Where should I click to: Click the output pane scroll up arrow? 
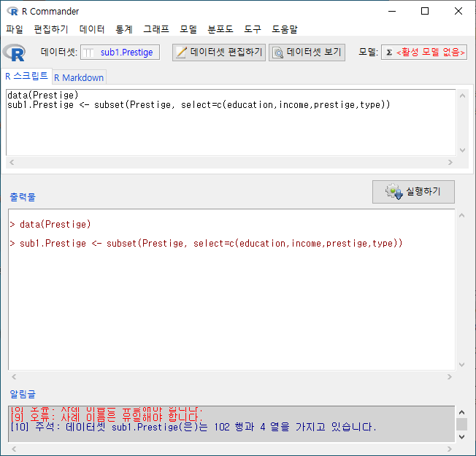(x=461, y=215)
